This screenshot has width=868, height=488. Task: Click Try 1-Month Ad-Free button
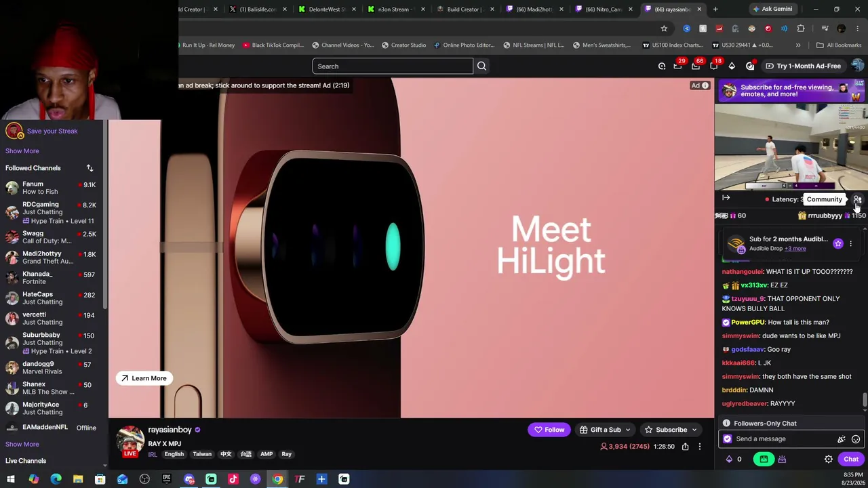pos(803,66)
